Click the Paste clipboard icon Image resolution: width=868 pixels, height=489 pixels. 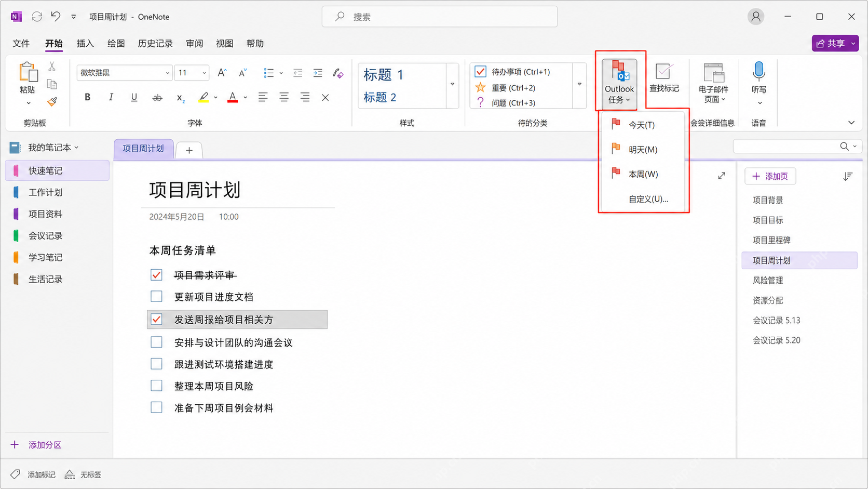click(28, 72)
